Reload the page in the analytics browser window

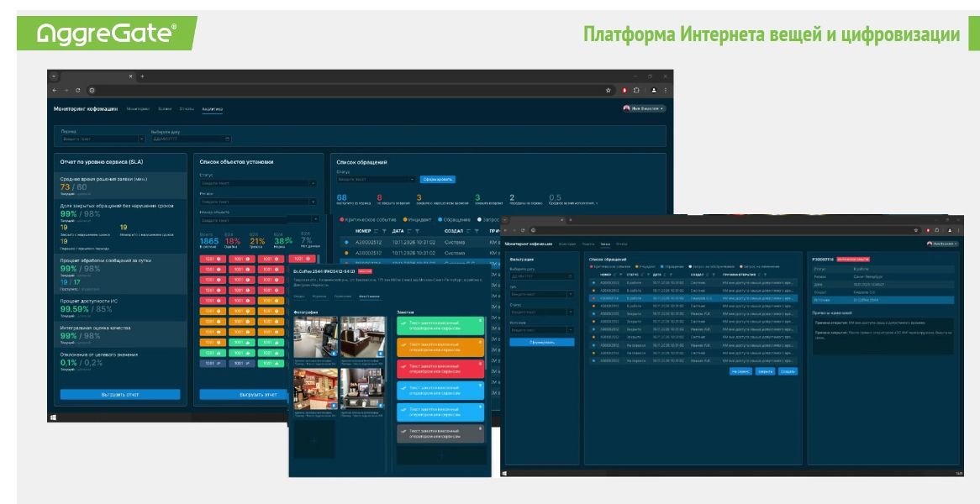(x=77, y=91)
